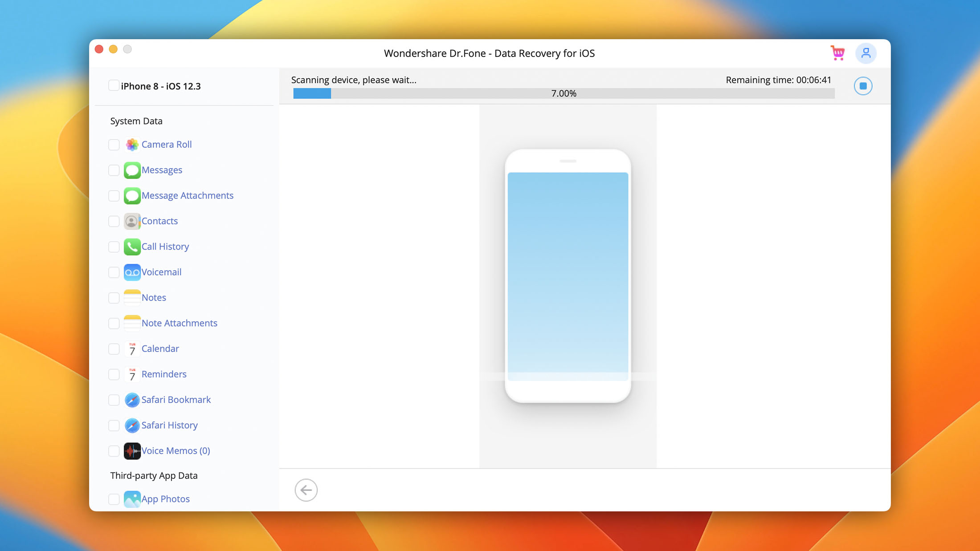Click the Message Attachments icon

click(132, 196)
